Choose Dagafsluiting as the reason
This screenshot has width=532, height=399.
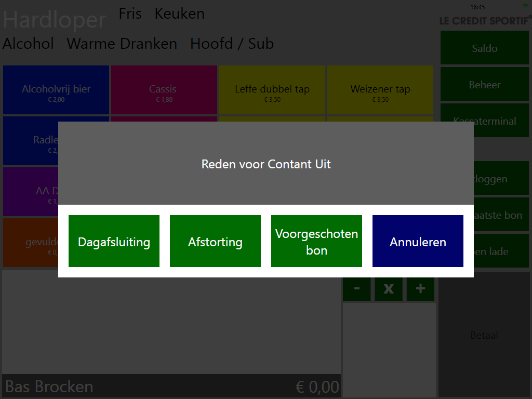pyautogui.click(x=114, y=241)
